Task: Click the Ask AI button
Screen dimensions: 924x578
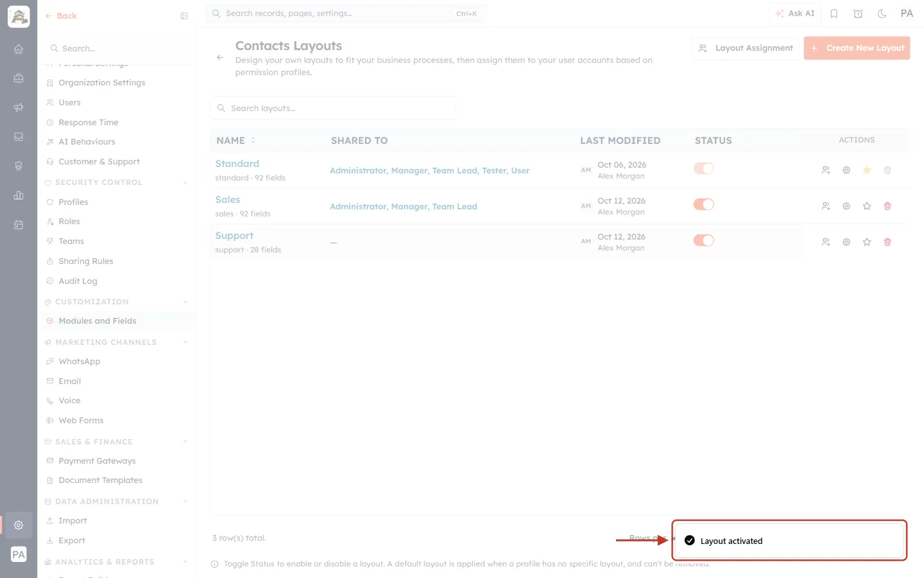Action: (794, 13)
